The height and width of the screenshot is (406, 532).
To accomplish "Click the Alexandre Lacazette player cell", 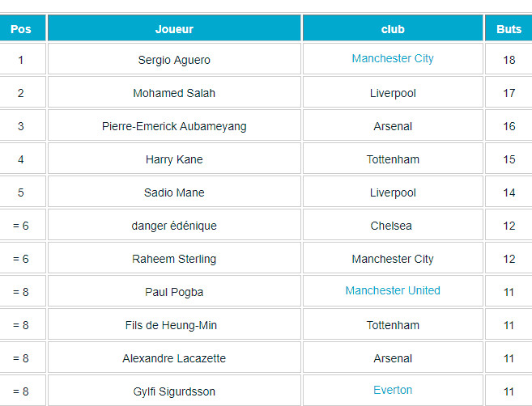I will (174, 358).
